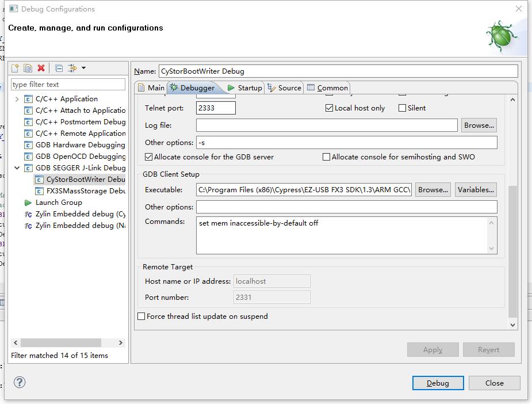This screenshot has width=532, height=404.
Task: Click the Debug button
Action: 438,383
